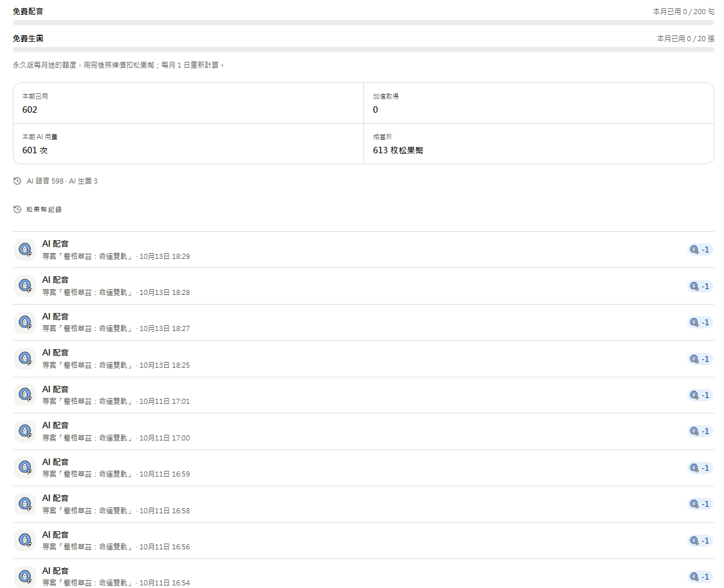Open AI 配音 record dated 10月11日 16:58
Screen dimensions: 724x588
click(363, 504)
